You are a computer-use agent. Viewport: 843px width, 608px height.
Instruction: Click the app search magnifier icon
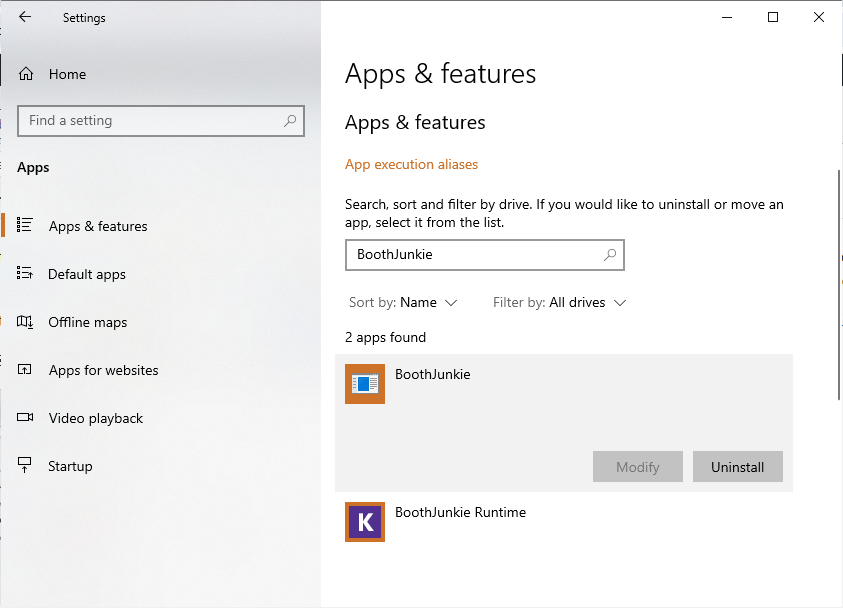[x=610, y=255]
